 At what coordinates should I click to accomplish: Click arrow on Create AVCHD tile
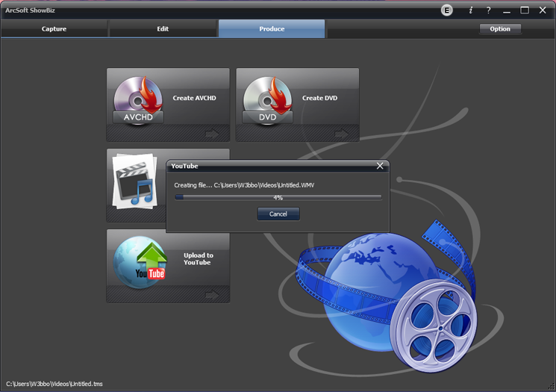[x=212, y=134]
